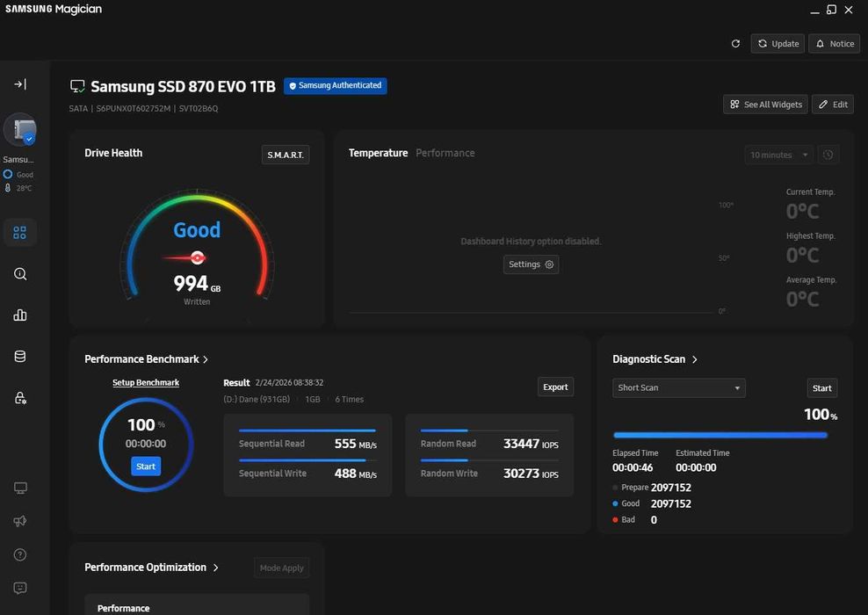Image resolution: width=868 pixels, height=615 pixels.
Task: Click the 'Random Write' 30273 IOPS value
Action: (x=531, y=474)
